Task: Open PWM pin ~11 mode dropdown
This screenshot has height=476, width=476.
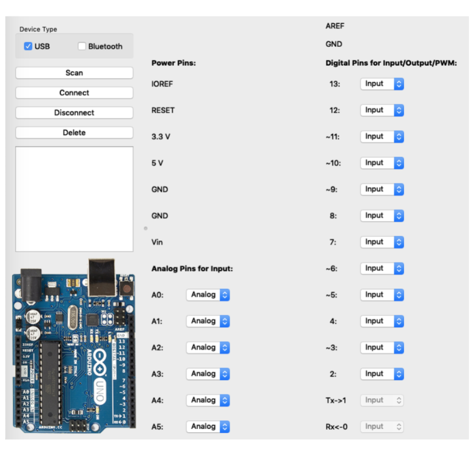Action: coord(382,137)
